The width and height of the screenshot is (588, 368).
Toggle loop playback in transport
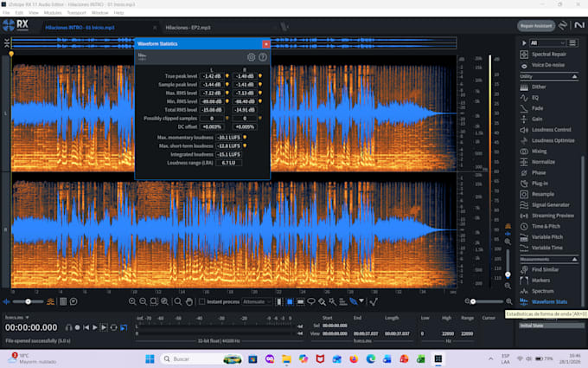(x=113, y=327)
